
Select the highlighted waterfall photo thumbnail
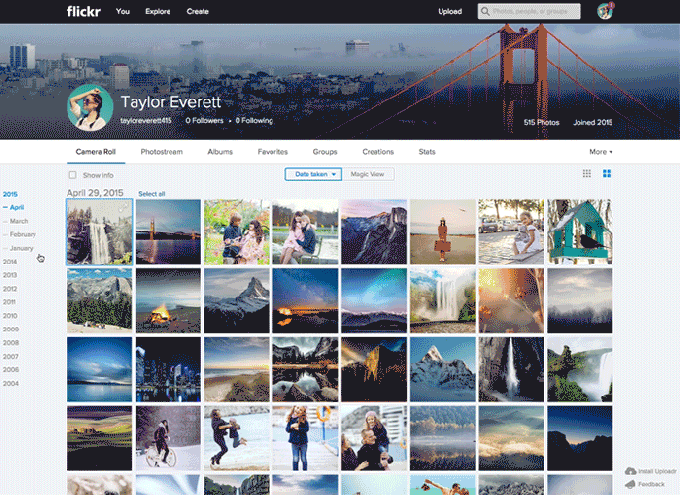(99, 232)
